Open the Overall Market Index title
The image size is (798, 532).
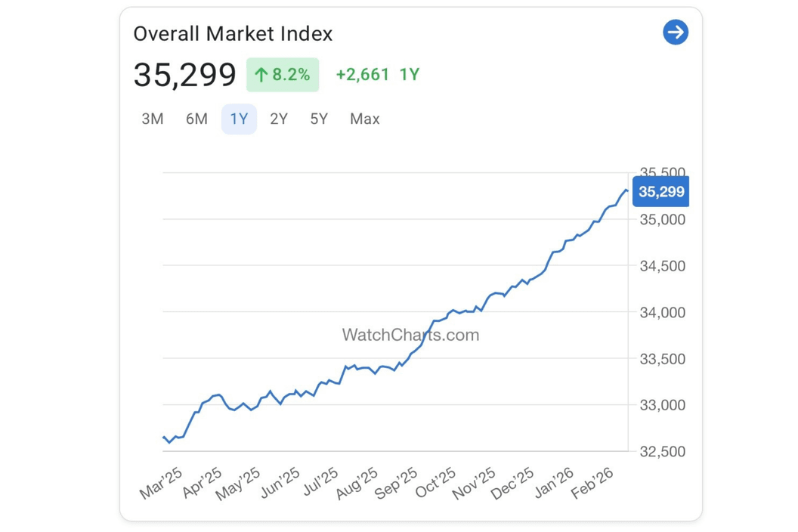[x=233, y=34]
